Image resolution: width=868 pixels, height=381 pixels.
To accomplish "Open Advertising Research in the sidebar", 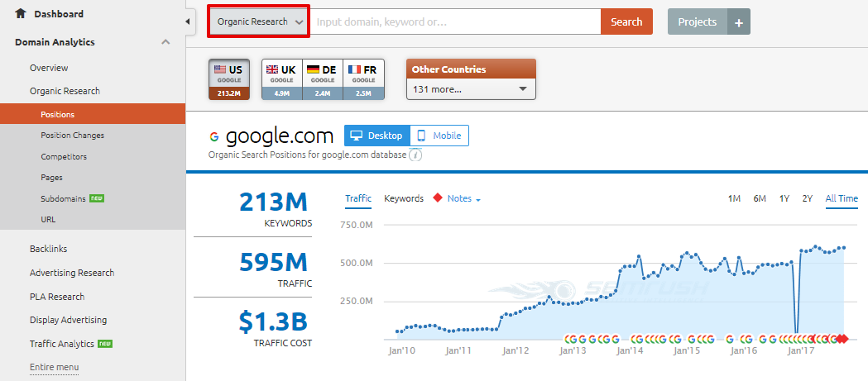I will (x=72, y=273).
